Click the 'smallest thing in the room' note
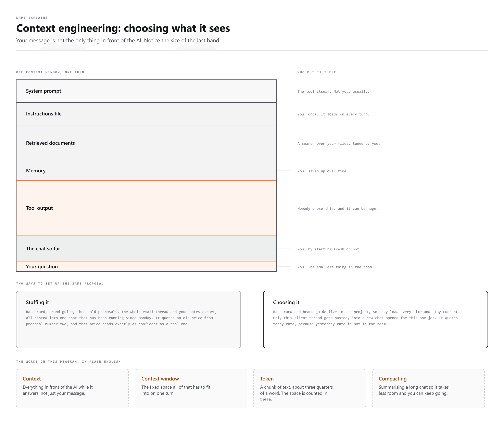Screen dimensions: 504x426 (336, 267)
